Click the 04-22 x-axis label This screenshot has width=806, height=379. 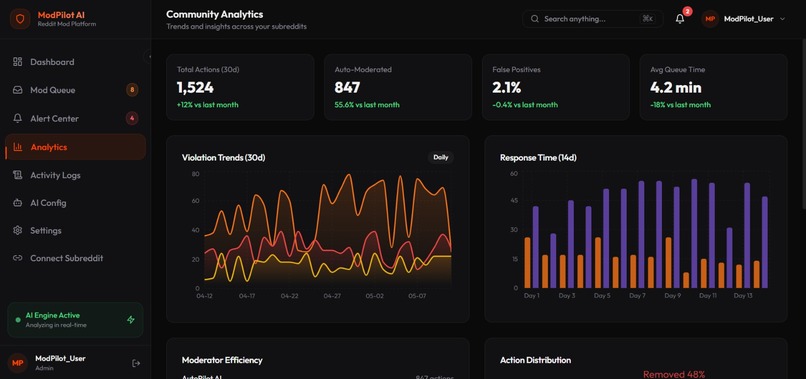(289, 296)
